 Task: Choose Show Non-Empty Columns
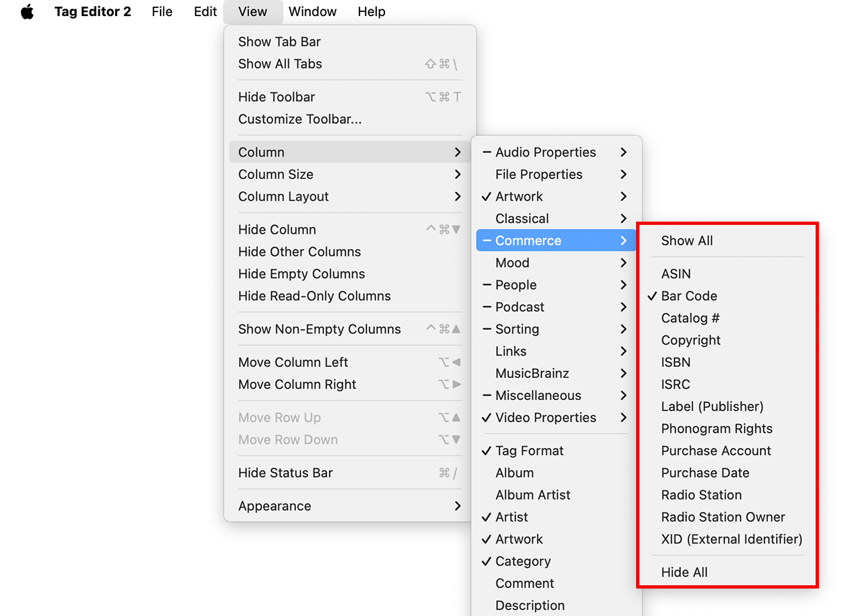(350, 329)
